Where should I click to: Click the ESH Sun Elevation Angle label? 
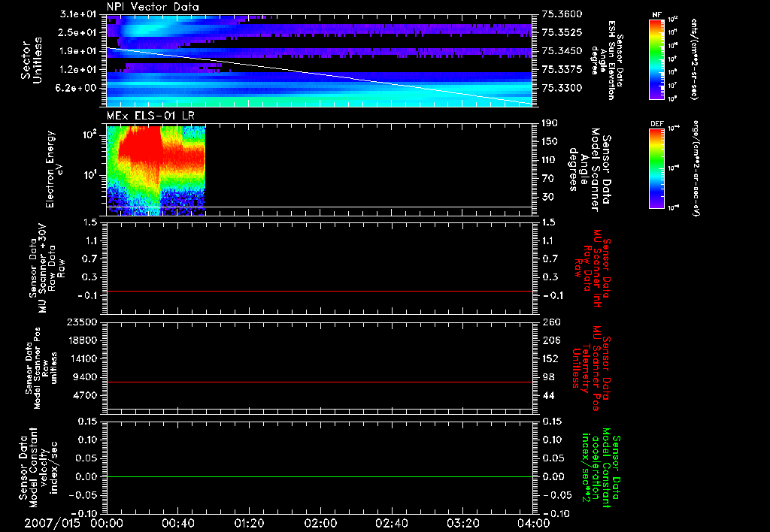(608, 60)
